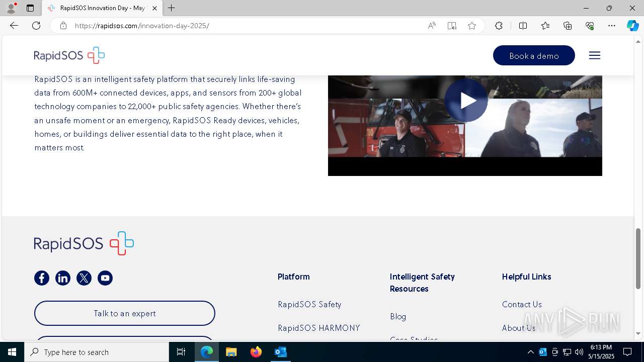This screenshot has height=362, width=644.
Task: Open a new browser tab
Action: pyautogui.click(x=172, y=8)
